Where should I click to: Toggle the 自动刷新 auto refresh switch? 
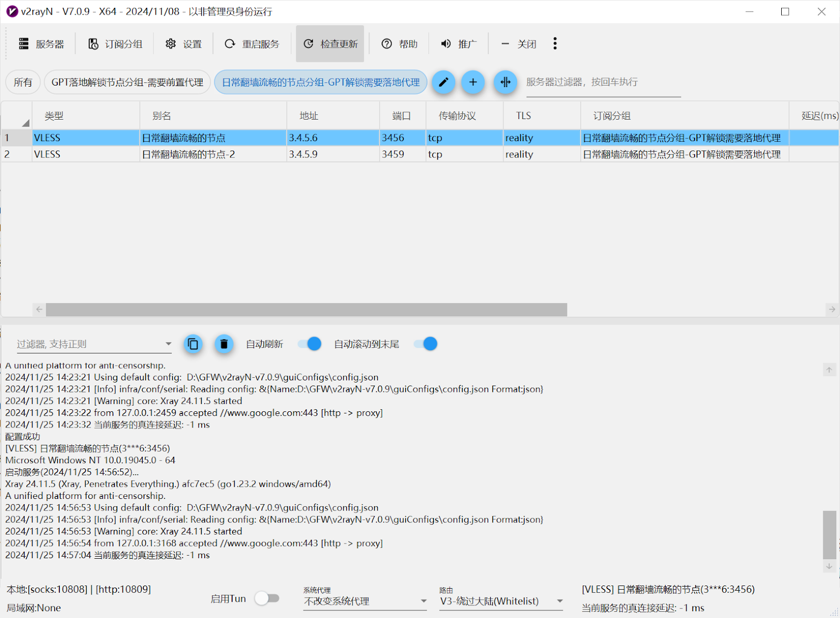[310, 344]
